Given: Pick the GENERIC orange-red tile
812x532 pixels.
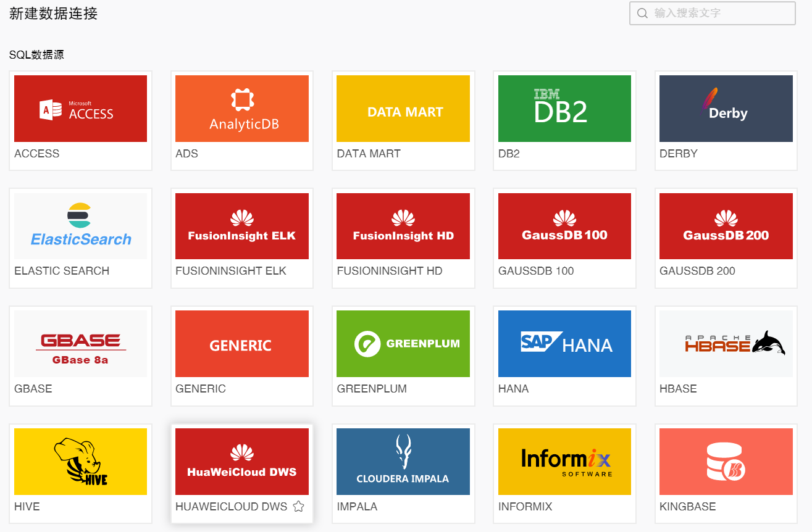Looking at the screenshot, I should click(242, 344).
